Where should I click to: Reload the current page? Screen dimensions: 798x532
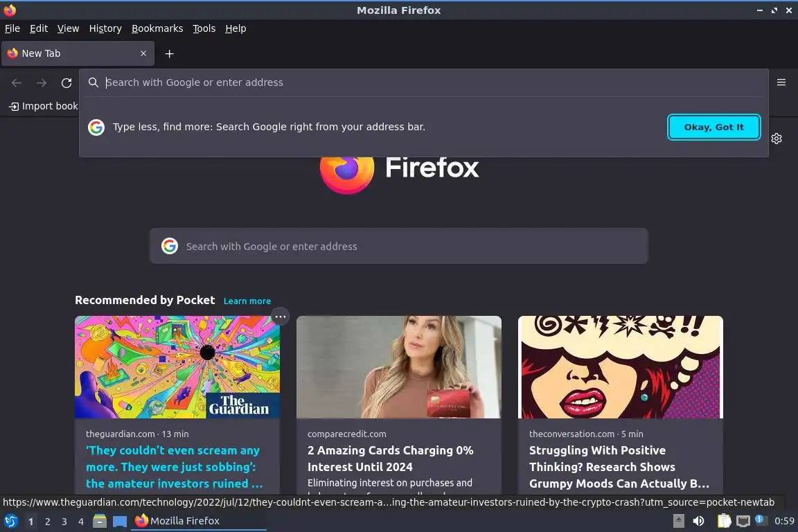[x=66, y=82]
